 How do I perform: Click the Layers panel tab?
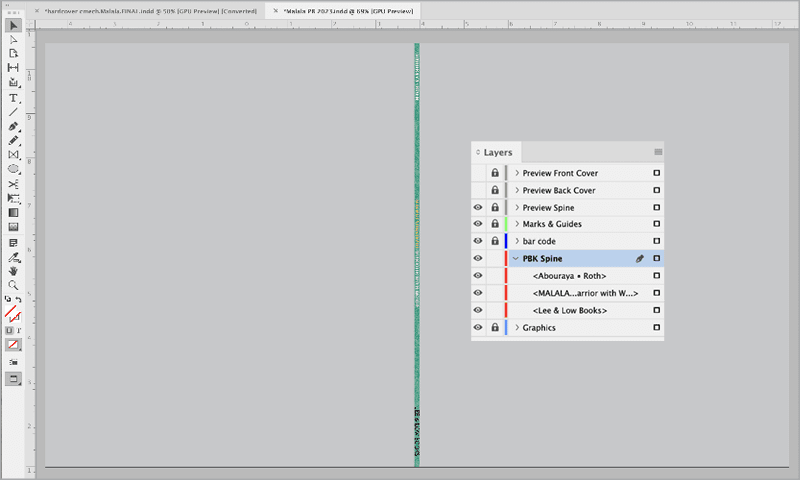(x=497, y=153)
